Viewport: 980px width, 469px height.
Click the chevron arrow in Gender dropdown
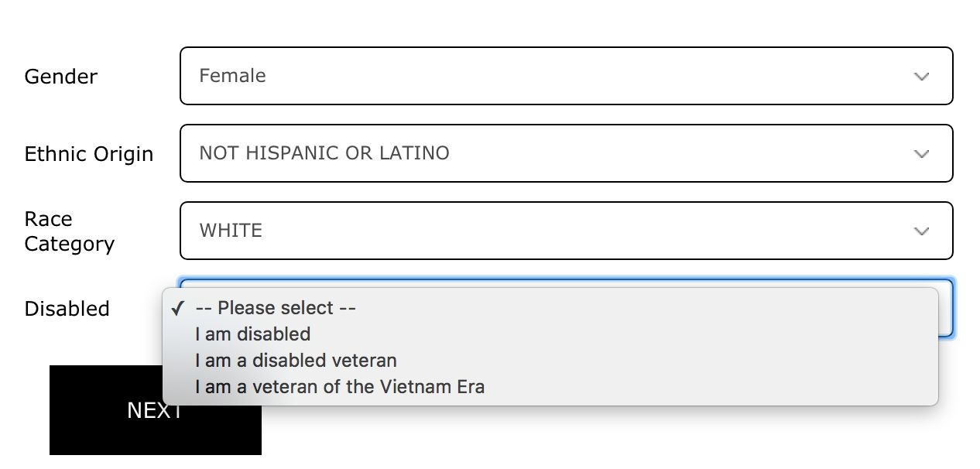pyautogui.click(x=921, y=77)
